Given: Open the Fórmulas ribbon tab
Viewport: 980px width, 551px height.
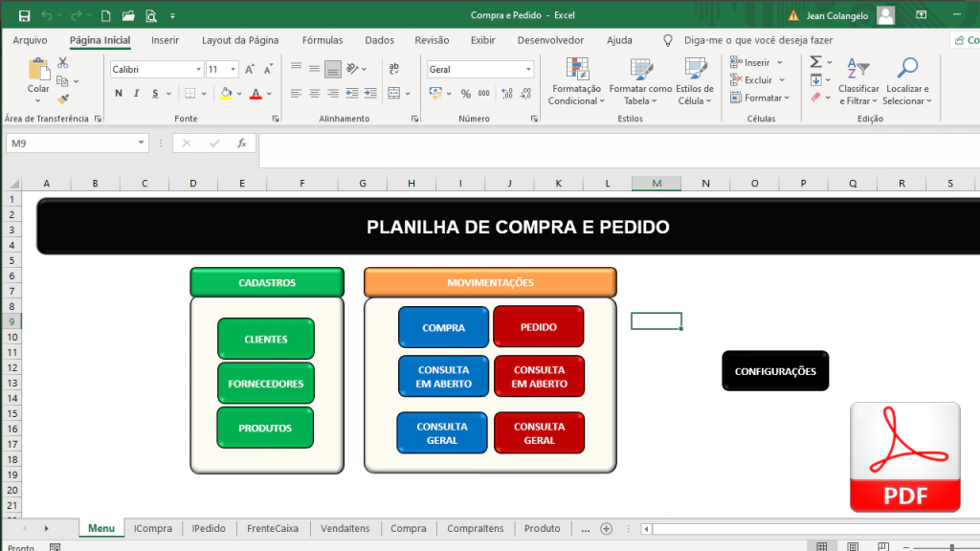Looking at the screenshot, I should tap(323, 40).
